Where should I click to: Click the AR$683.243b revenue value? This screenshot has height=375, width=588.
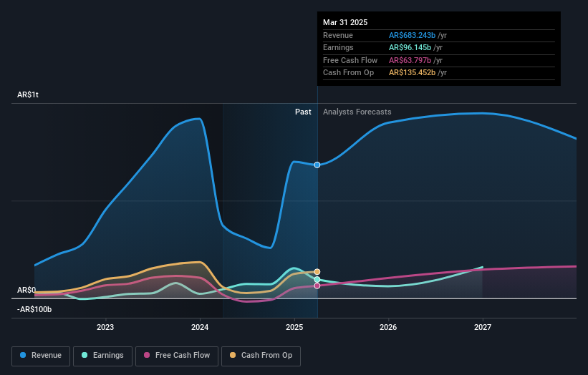click(412, 35)
